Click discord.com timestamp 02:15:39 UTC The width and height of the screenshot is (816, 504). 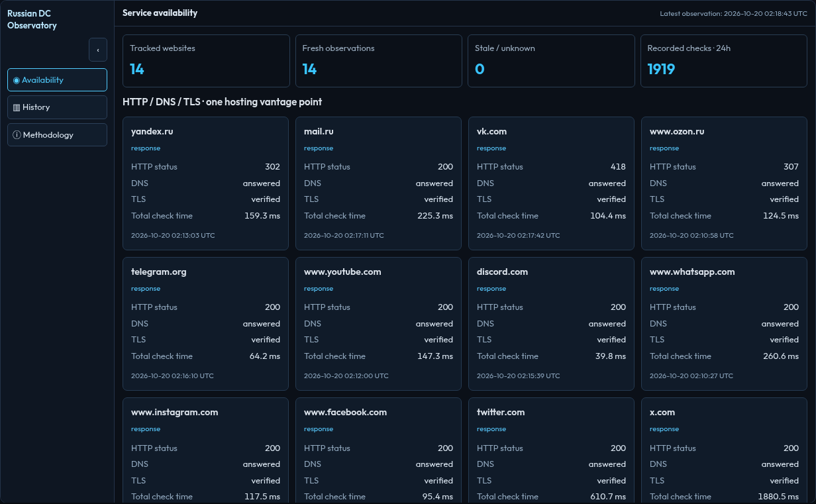coord(518,376)
